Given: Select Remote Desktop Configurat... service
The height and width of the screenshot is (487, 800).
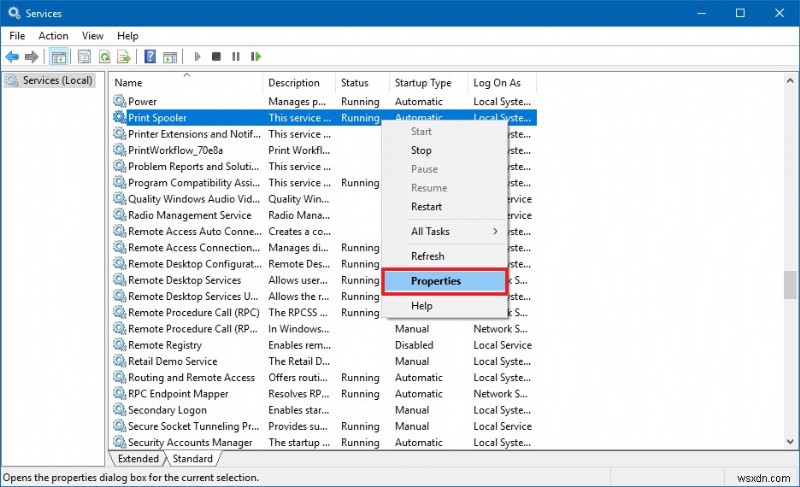Looking at the screenshot, I should point(194,264).
